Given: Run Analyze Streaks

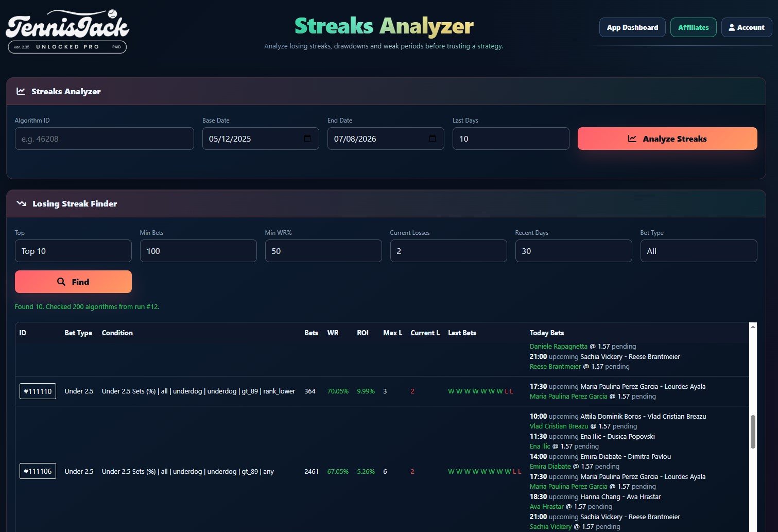Looking at the screenshot, I should (x=667, y=139).
